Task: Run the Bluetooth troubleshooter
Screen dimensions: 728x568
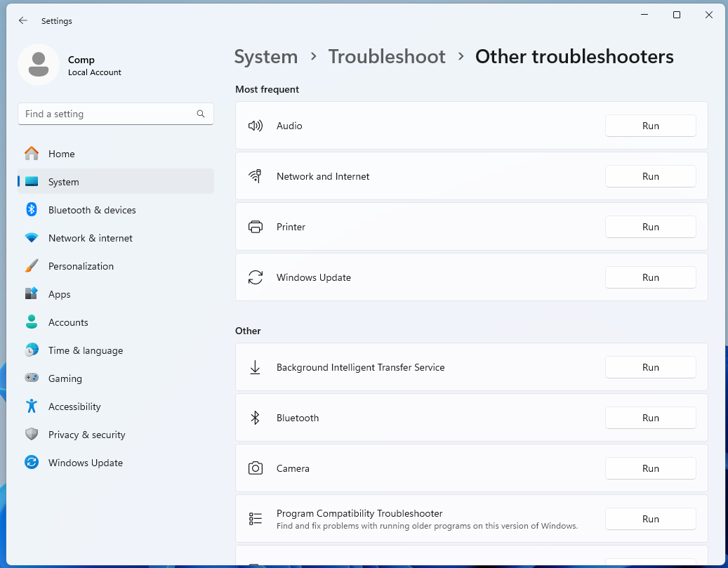Action: (x=651, y=418)
